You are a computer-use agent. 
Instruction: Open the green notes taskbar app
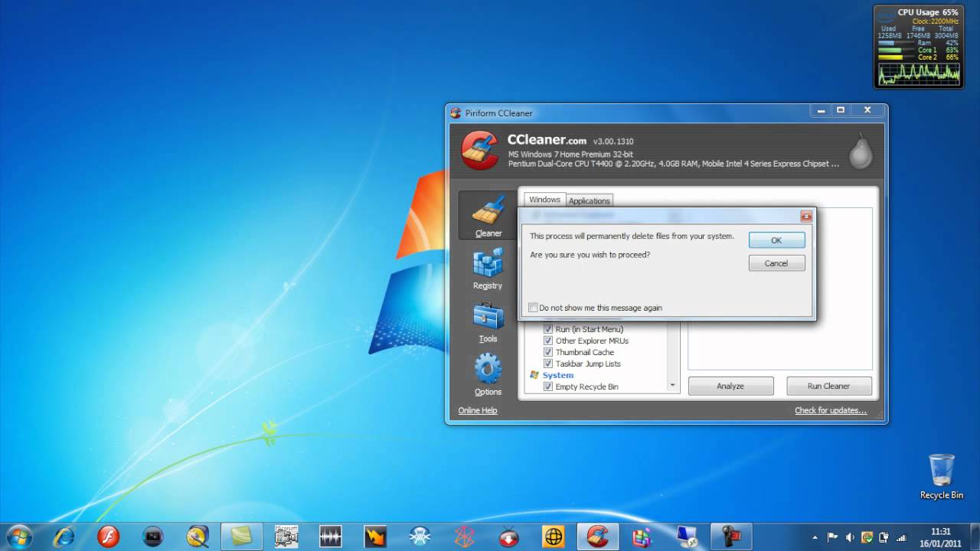tap(242, 536)
